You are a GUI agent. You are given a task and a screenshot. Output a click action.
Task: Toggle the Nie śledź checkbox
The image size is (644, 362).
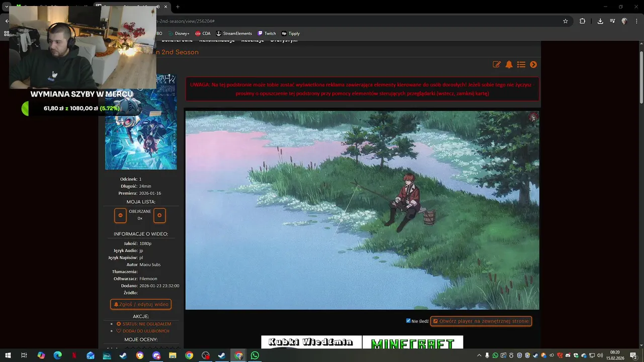click(409, 321)
